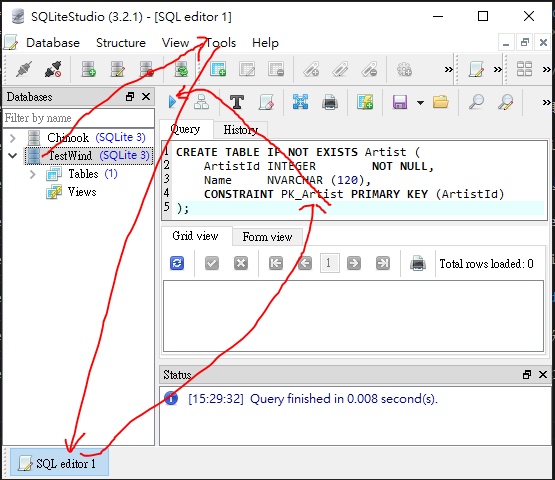Switch to the History tab

pos(240,130)
